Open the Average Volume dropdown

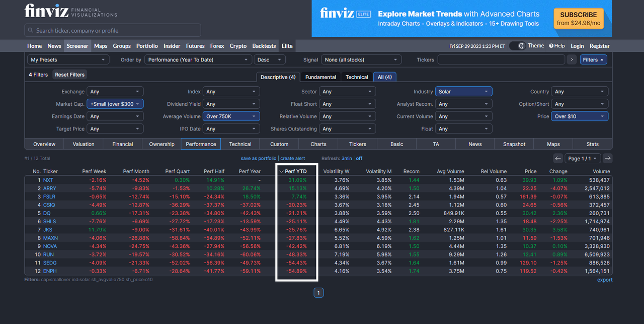(231, 116)
